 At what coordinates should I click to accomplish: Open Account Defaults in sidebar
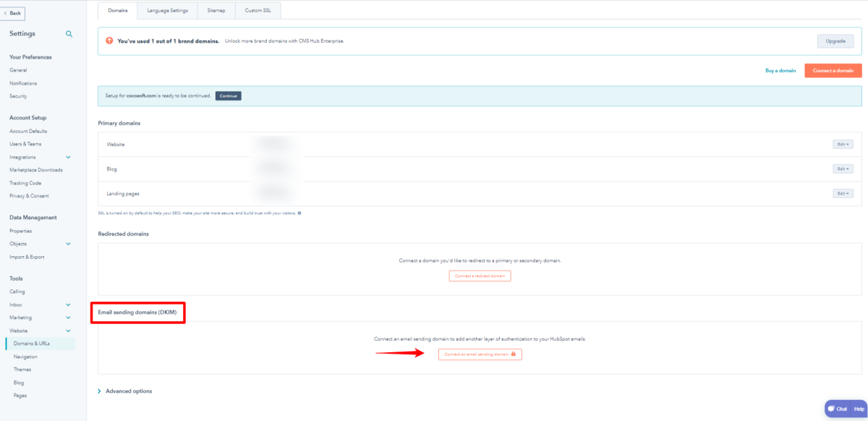click(x=28, y=131)
